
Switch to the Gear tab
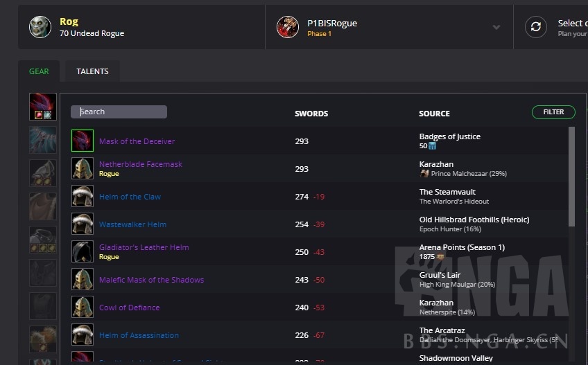coord(39,71)
